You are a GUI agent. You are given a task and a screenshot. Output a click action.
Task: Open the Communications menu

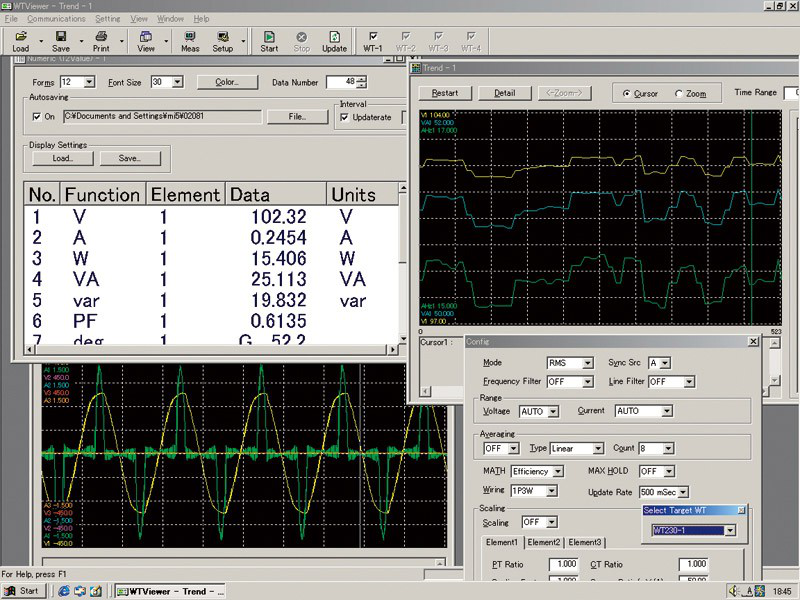[56, 19]
